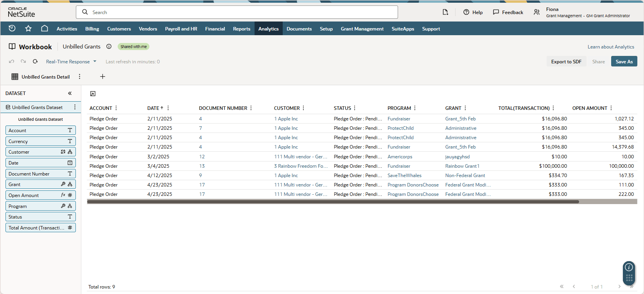Open the Recent Records history icon
This screenshot has height=294, width=644.
pos(12,29)
